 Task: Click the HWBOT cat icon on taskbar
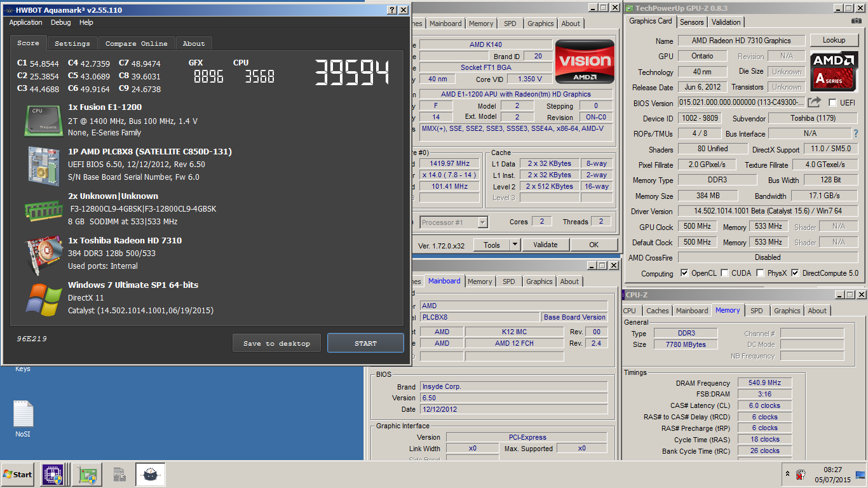tap(151, 475)
